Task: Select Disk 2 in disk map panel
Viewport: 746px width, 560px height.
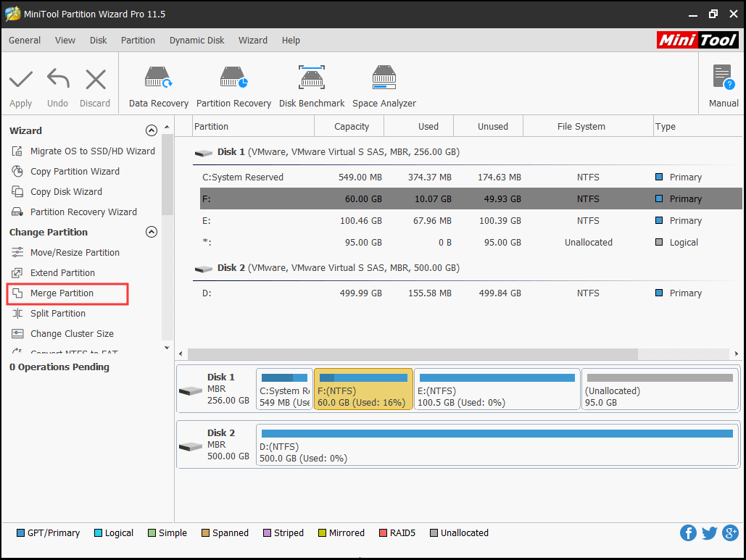Action: [215, 445]
